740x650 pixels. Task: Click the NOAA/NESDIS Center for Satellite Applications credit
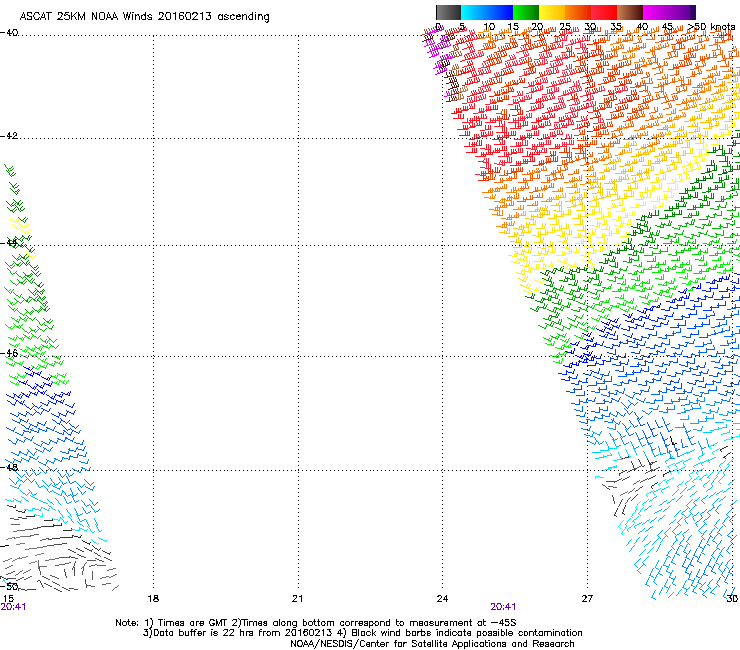click(x=432, y=644)
